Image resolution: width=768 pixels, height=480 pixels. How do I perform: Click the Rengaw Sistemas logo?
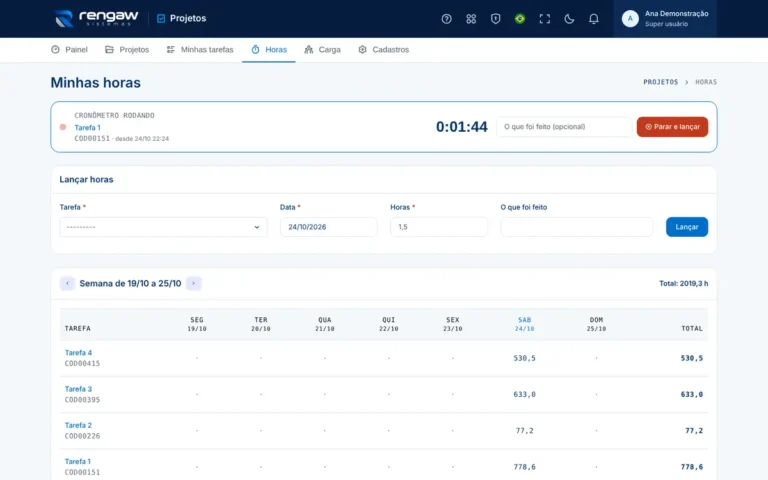coord(96,19)
